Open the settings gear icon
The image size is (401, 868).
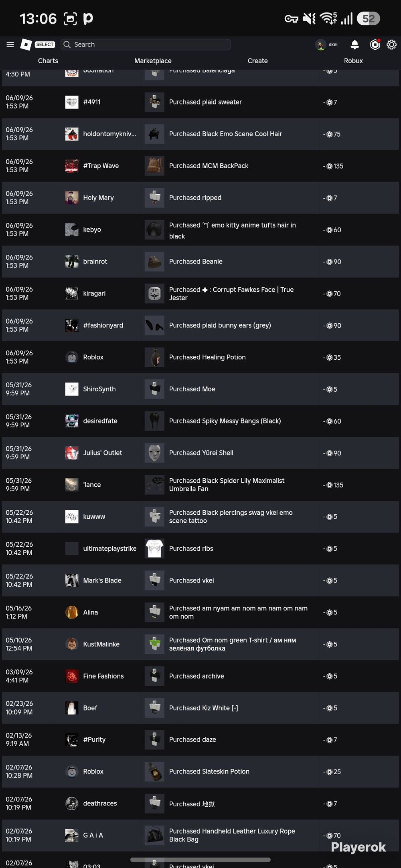coord(391,44)
